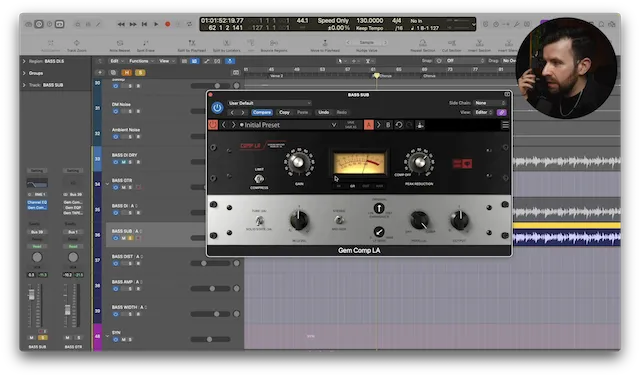The width and height of the screenshot is (640, 377).
Task: Open the Side Chain None dropdown
Action: click(x=490, y=103)
